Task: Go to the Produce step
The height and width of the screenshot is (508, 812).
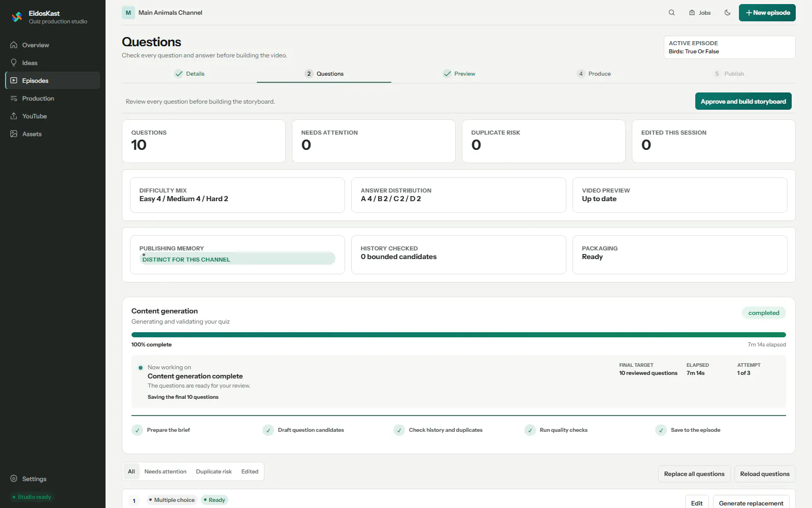Action: point(593,74)
